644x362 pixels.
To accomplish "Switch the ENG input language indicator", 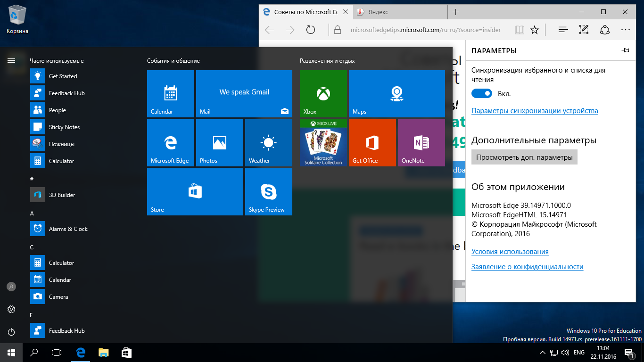I will (579, 353).
